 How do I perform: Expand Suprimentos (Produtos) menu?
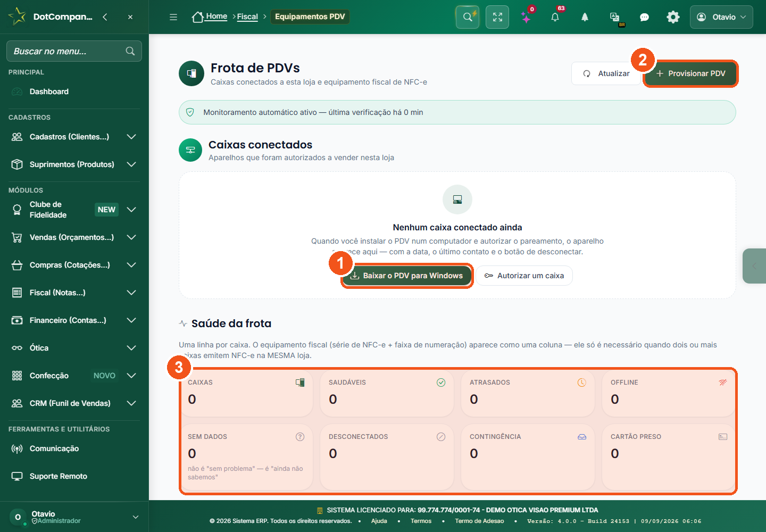(74, 164)
